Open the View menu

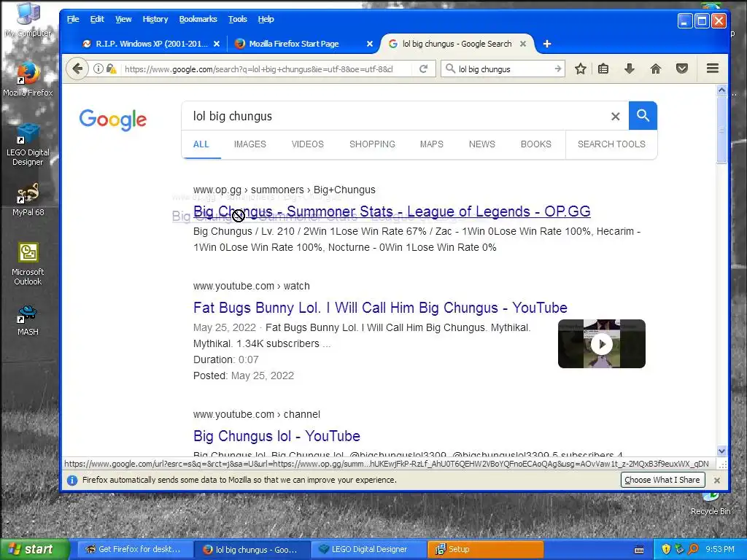(123, 19)
